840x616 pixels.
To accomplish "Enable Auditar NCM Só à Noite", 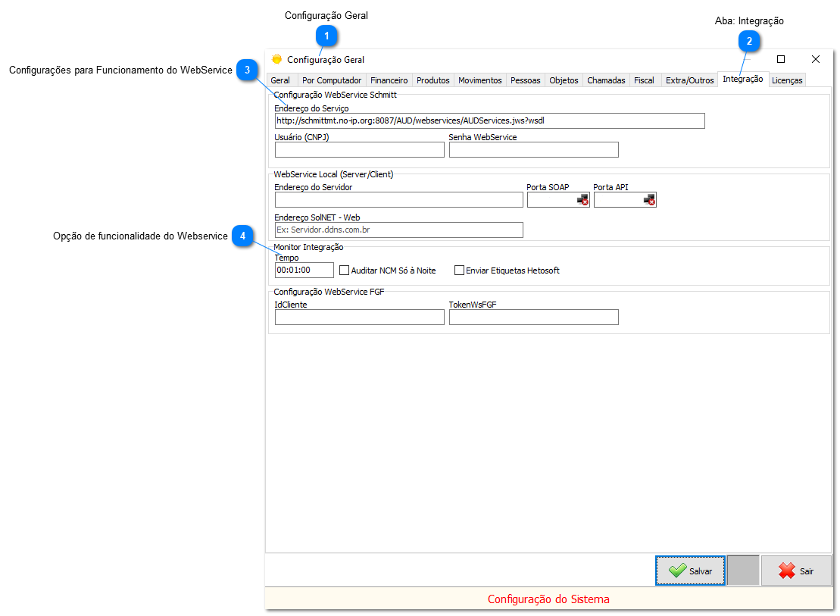I will (x=344, y=270).
